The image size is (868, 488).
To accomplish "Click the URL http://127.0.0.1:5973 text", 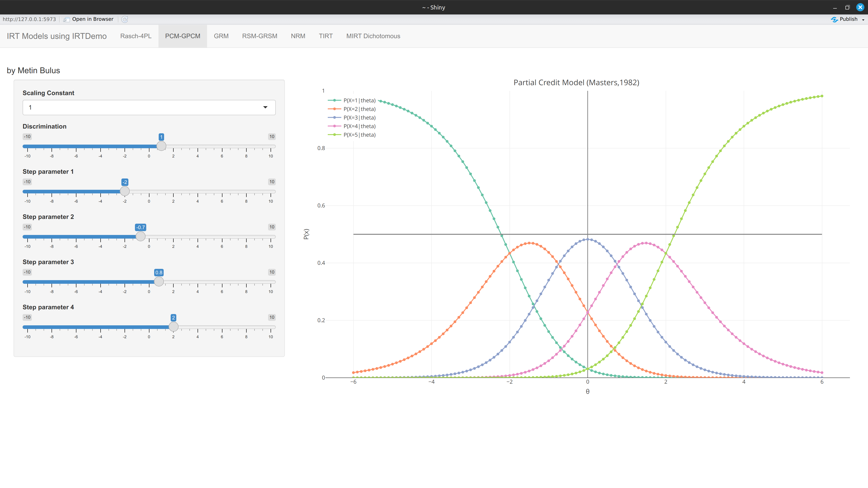I will (x=29, y=19).
